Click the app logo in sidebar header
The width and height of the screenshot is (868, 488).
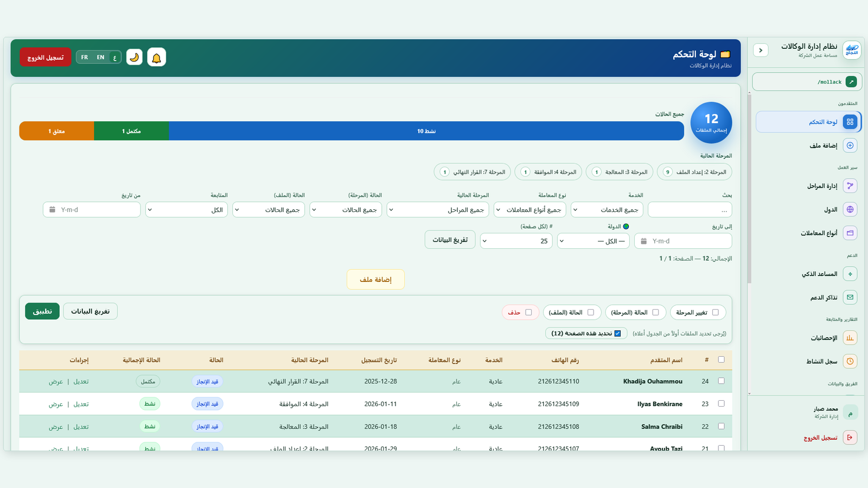coord(852,50)
